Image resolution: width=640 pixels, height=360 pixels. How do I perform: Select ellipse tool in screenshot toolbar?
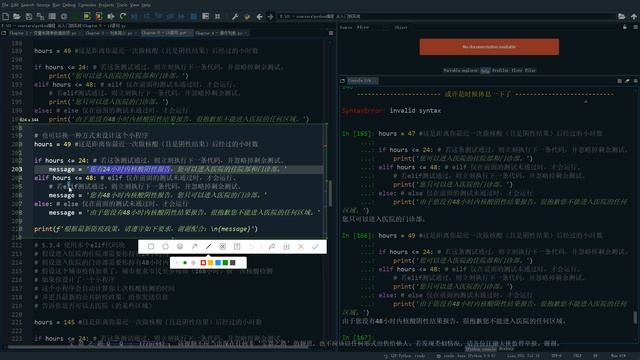pos(165,247)
